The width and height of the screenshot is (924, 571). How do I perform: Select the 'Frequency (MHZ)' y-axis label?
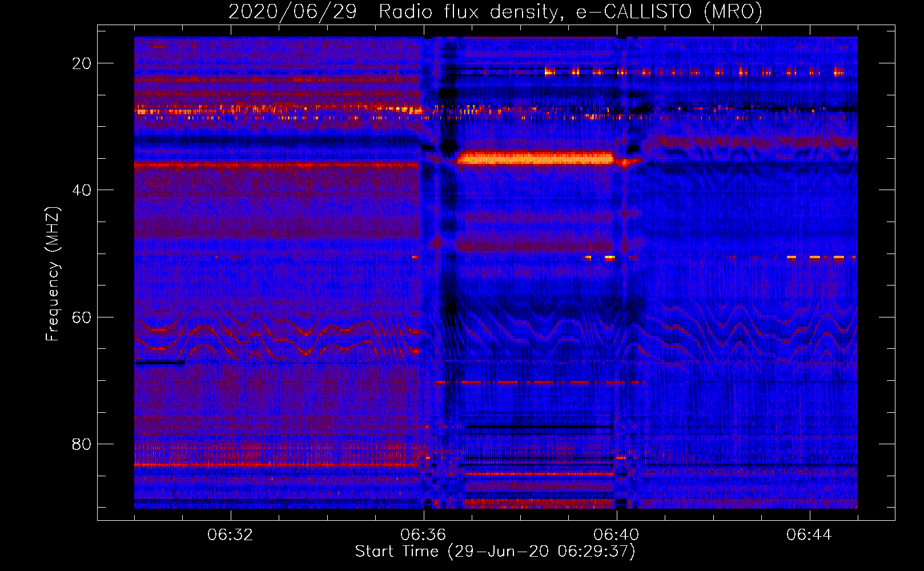click(x=53, y=274)
